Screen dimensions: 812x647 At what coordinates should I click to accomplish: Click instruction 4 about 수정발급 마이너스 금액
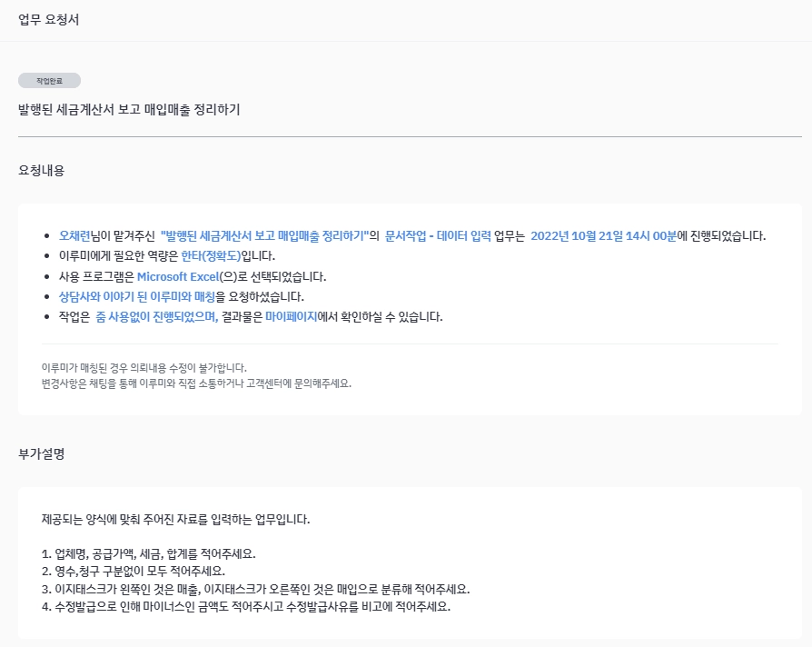[246, 606]
